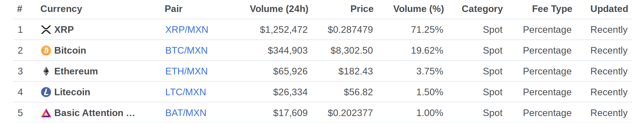This screenshot has width=644, height=123.
Task: Open the BTC/MXN trading pair link
Action: coord(186,50)
